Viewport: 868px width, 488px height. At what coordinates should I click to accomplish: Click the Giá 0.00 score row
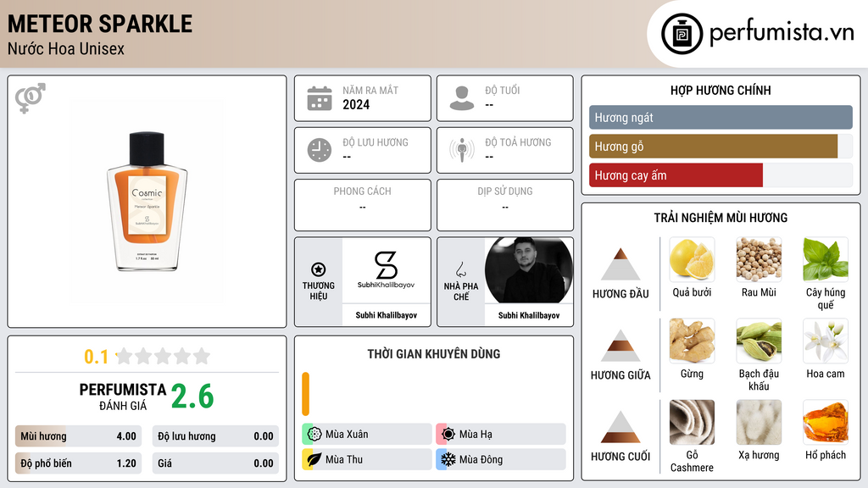pyautogui.click(x=215, y=463)
